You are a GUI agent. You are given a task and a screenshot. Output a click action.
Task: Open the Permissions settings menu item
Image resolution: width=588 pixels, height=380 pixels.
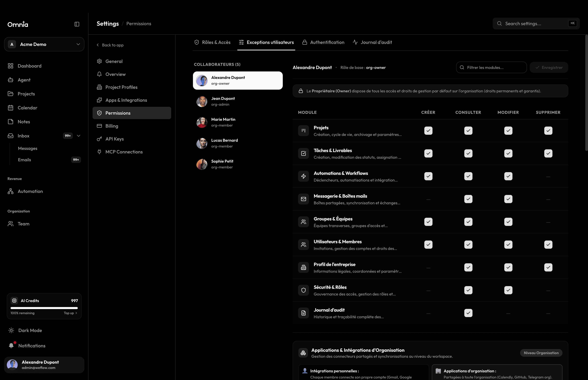click(x=132, y=113)
